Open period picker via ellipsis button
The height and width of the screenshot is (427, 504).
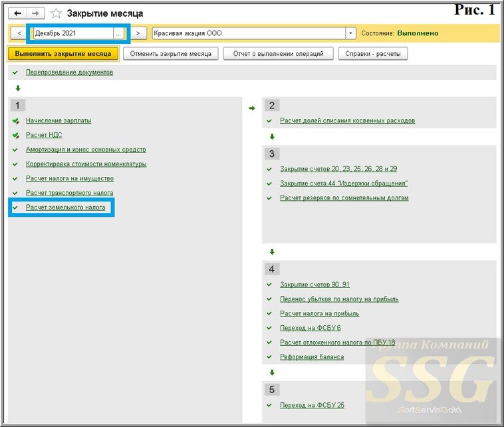[118, 33]
